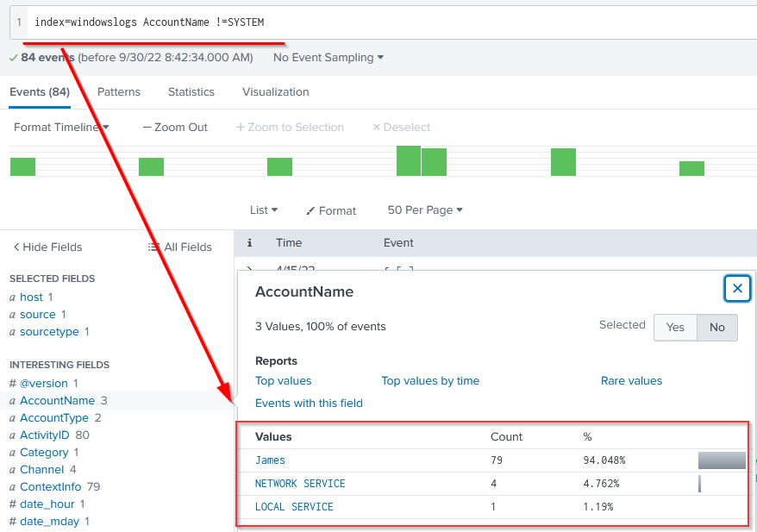This screenshot has width=757, height=532.
Task: Open the Top values report
Action: (x=283, y=381)
